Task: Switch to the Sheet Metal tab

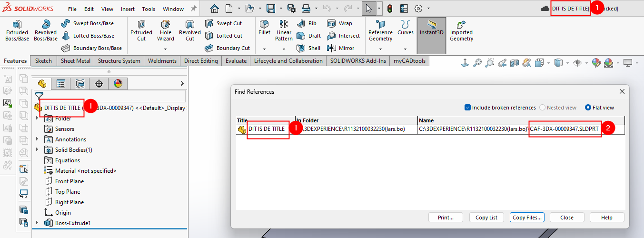Action: tap(75, 61)
